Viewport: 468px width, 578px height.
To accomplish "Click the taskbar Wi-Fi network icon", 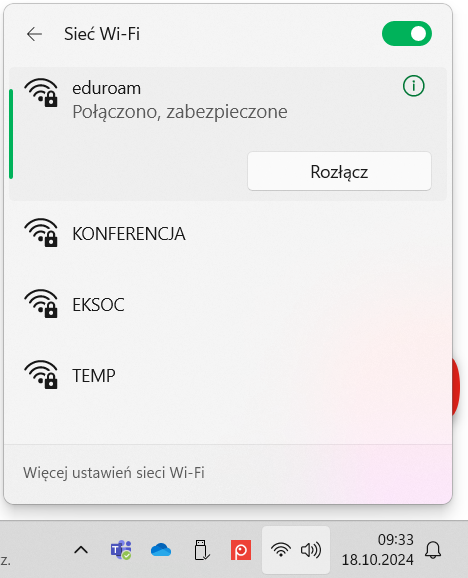I will (x=280, y=550).
